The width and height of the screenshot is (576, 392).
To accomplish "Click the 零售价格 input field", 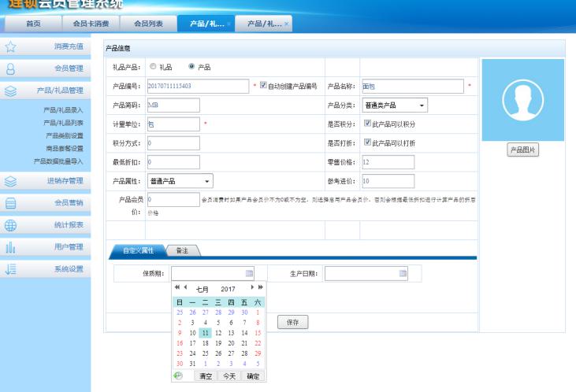I will pos(388,161).
